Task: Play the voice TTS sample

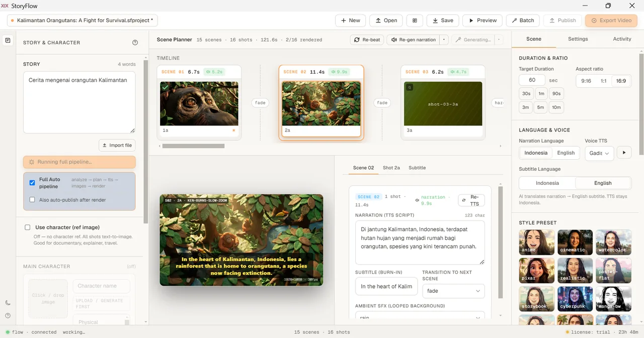Action: pyautogui.click(x=624, y=153)
